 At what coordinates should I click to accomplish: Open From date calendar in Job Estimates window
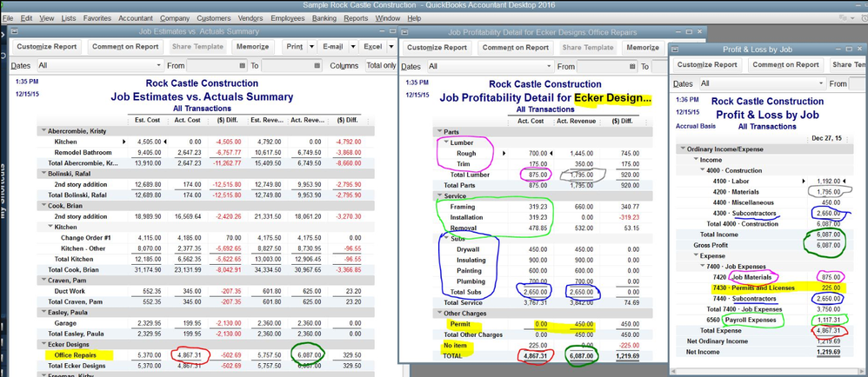[242, 66]
